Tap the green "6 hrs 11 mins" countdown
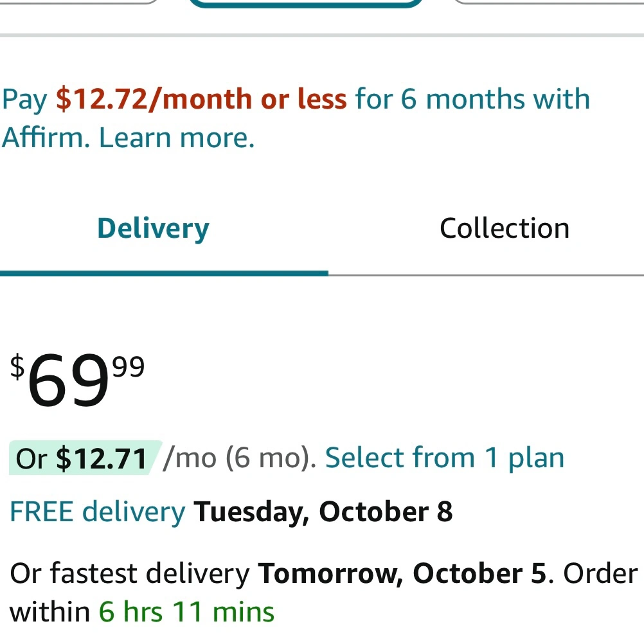Screen dimensions: 644x644 tap(186, 611)
